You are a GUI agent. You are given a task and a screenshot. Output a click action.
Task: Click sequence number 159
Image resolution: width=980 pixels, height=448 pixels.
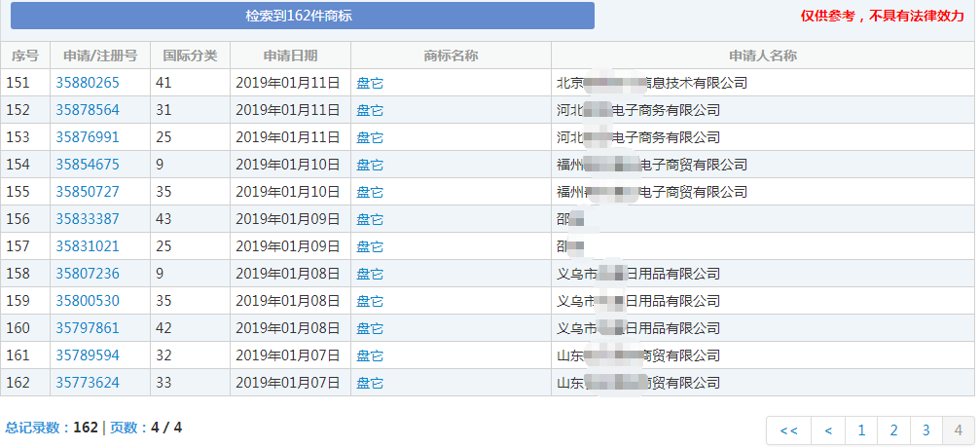click(18, 301)
